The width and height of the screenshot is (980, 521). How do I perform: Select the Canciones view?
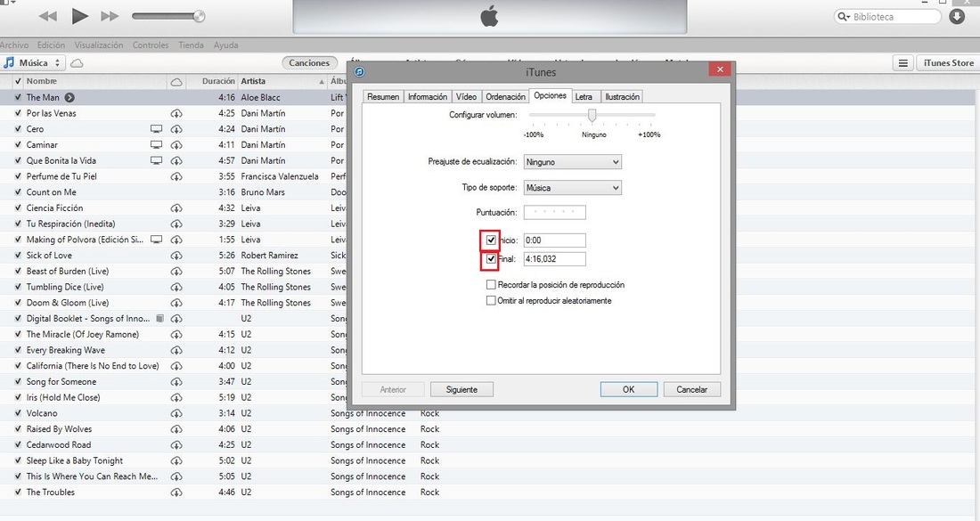(309, 63)
